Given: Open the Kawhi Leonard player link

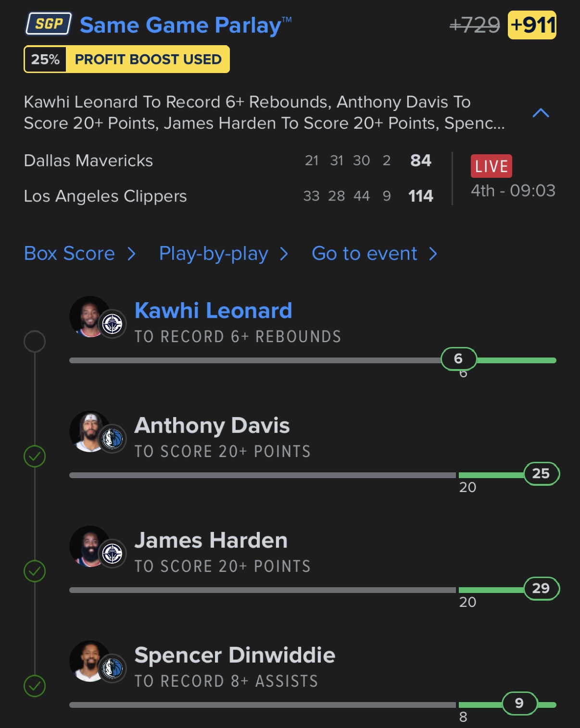Looking at the screenshot, I should (214, 310).
